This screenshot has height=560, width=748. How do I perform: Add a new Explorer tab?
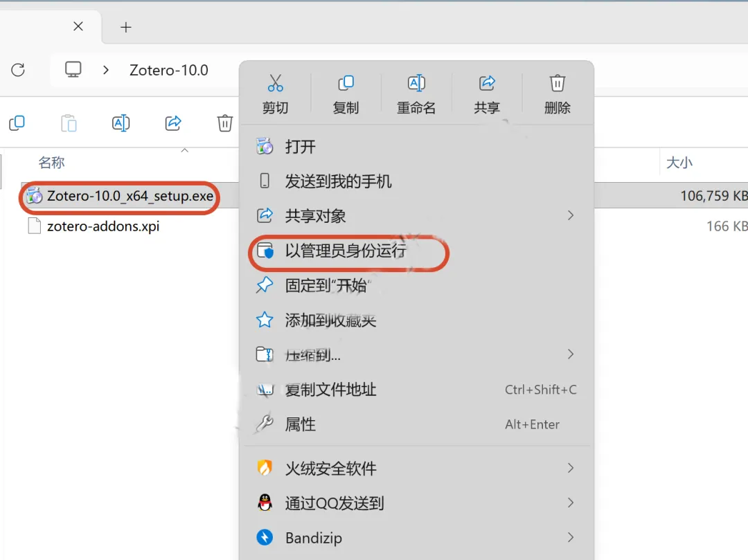pos(126,27)
